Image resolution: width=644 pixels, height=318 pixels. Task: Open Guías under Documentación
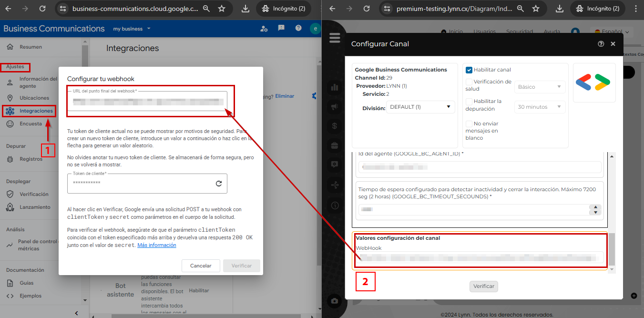pos(26,283)
